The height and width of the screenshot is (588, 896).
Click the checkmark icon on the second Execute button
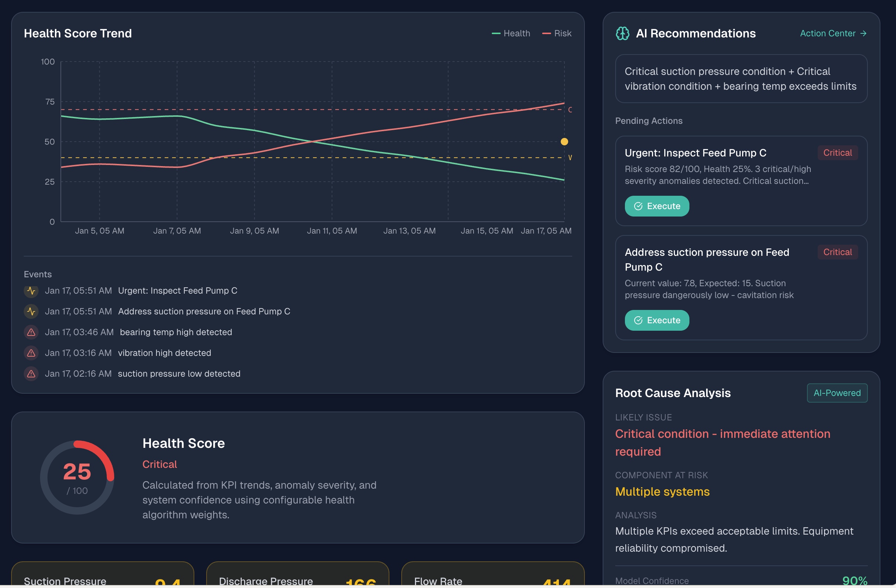[638, 320]
